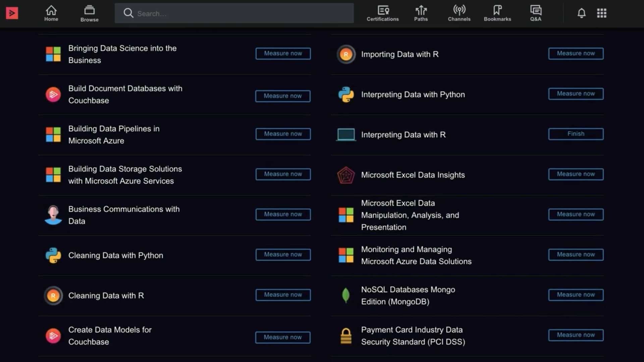Click the Building Data Storage Solutions icon

pyautogui.click(x=53, y=175)
